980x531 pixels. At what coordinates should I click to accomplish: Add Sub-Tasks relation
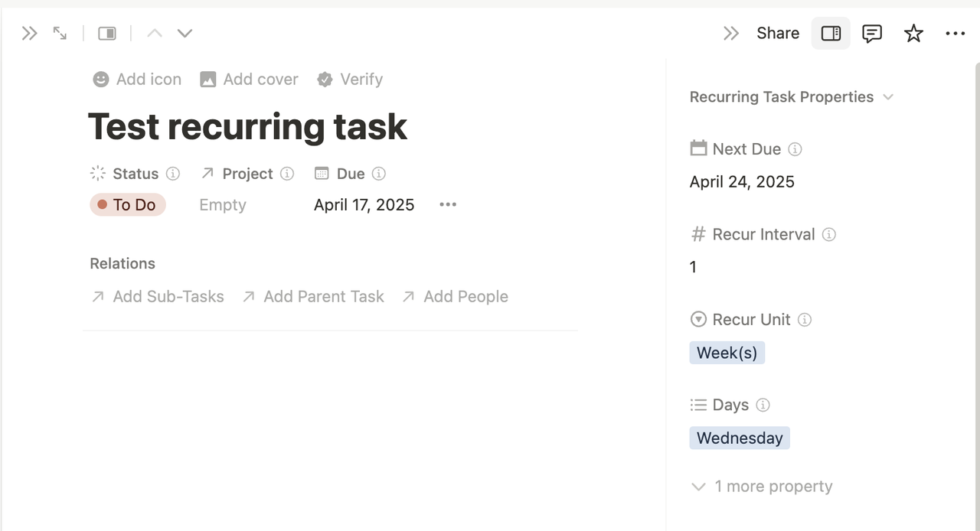point(158,297)
